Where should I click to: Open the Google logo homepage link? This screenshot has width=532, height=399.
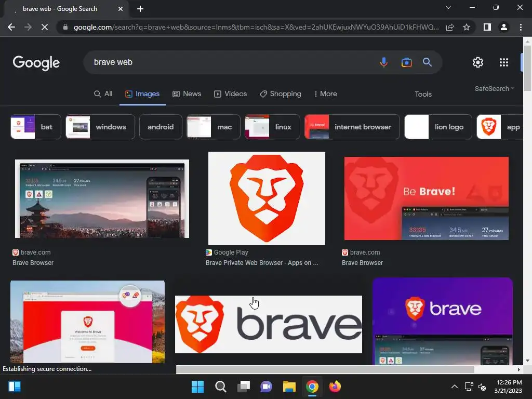36,63
